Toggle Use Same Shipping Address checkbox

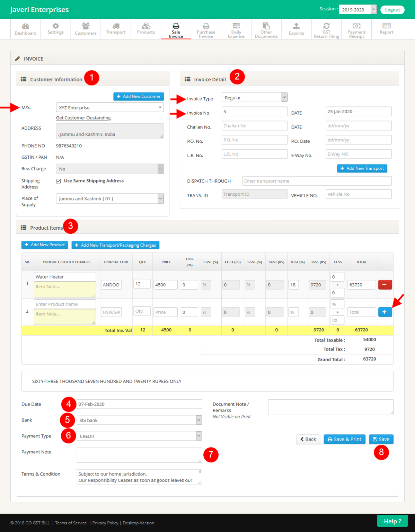pos(58,180)
